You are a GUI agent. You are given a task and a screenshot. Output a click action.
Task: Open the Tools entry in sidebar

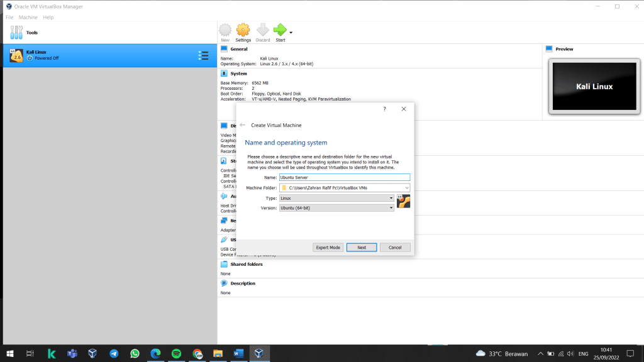(31, 32)
